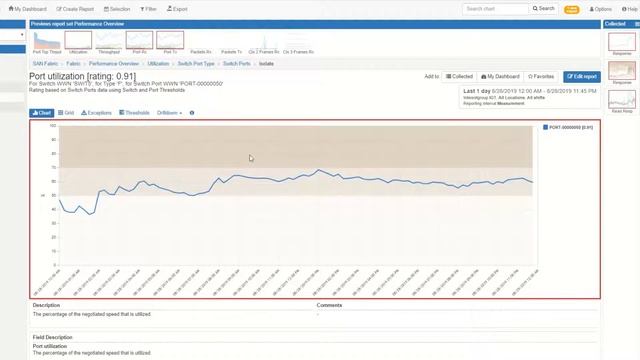Click the info icon next to Drilldown

[192, 113]
